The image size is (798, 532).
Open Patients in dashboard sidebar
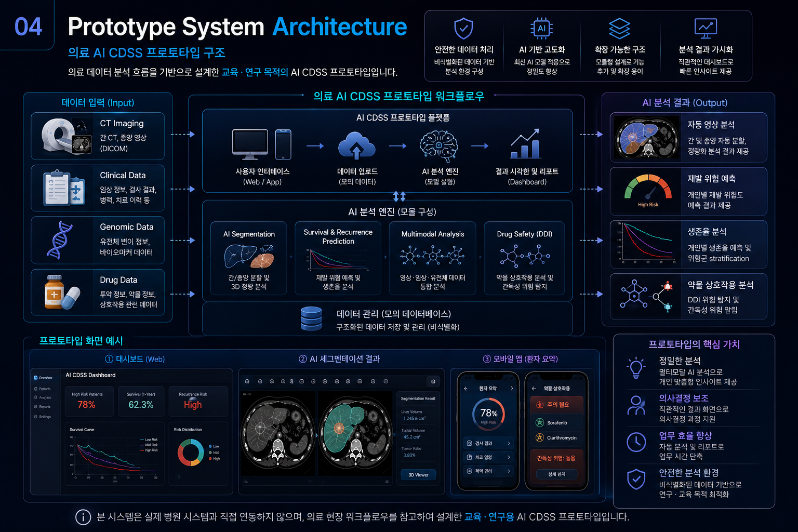(43, 389)
